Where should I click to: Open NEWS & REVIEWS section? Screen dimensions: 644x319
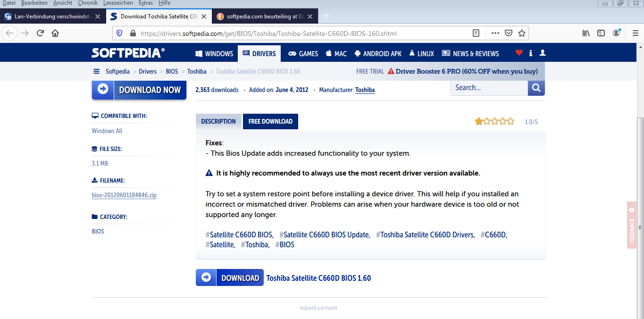[470, 54]
